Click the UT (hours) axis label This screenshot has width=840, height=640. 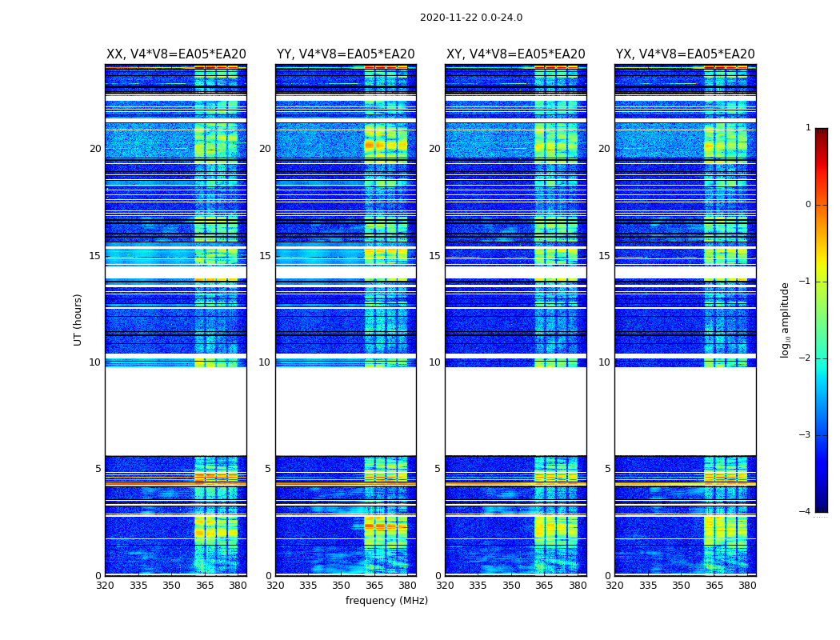tap(78, 320)
